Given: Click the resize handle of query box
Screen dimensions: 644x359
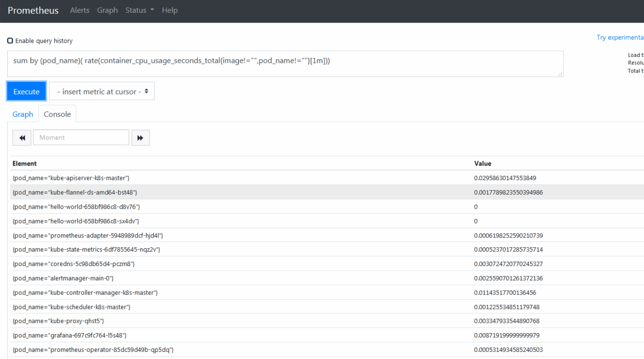Looking at the screenshot, I should (x=560, y=74).
